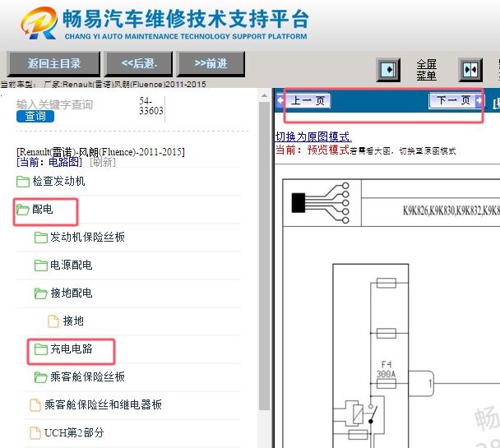The image size is (500, 448).
Task: Click the 接地 document icon
Action: pos(53,321)
